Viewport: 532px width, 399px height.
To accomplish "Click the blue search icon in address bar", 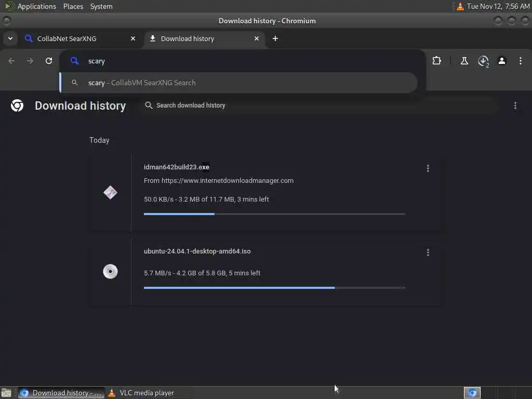I will point(74,61).
